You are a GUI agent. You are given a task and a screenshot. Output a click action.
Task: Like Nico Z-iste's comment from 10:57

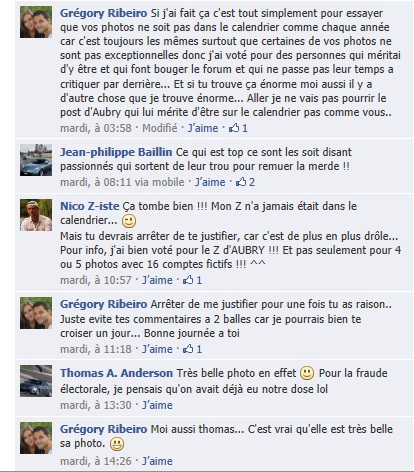coord(157,280)
